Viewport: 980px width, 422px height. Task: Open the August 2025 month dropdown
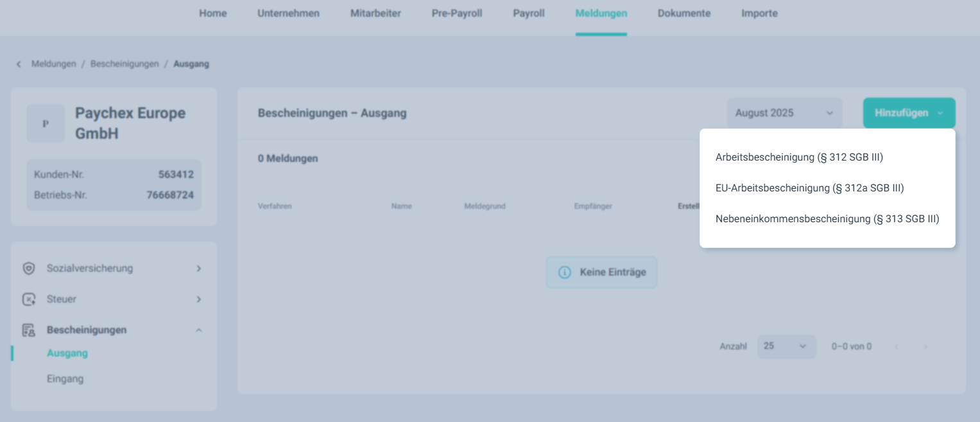tap(784, 113)
